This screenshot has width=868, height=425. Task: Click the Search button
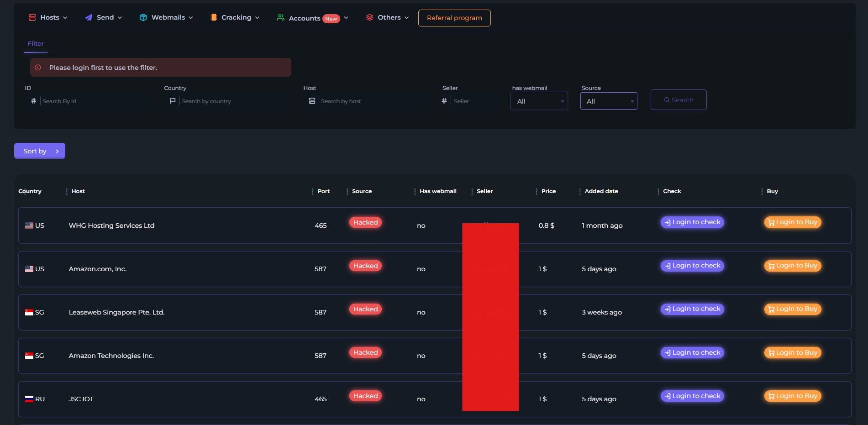679,100
